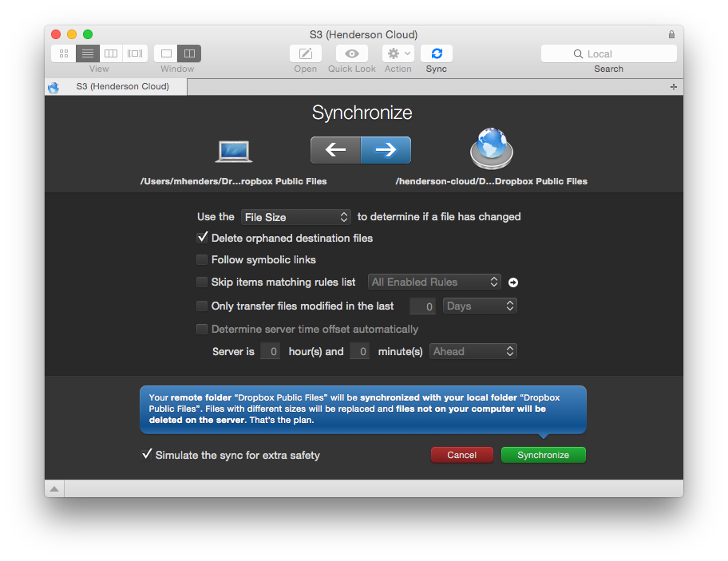
Task: Open rules list with arrow icon
Action: pyautogui.click(x=513, y=282)
